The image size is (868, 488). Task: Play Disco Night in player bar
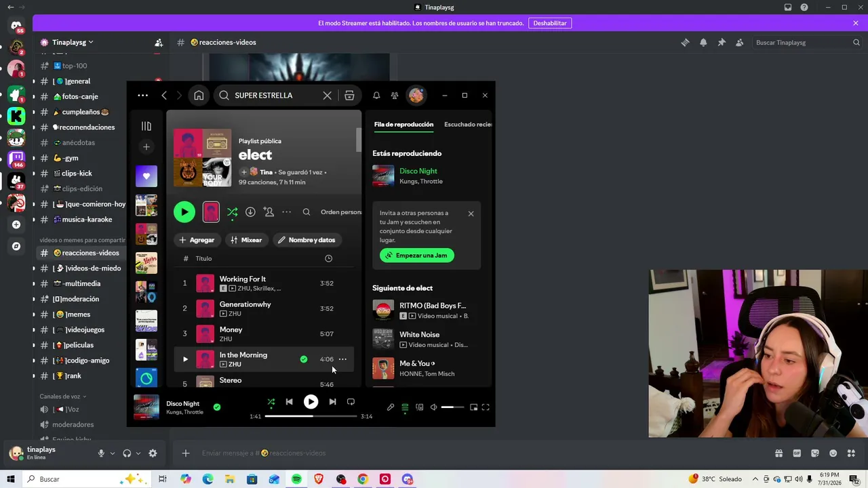click(x=311, y=402)
